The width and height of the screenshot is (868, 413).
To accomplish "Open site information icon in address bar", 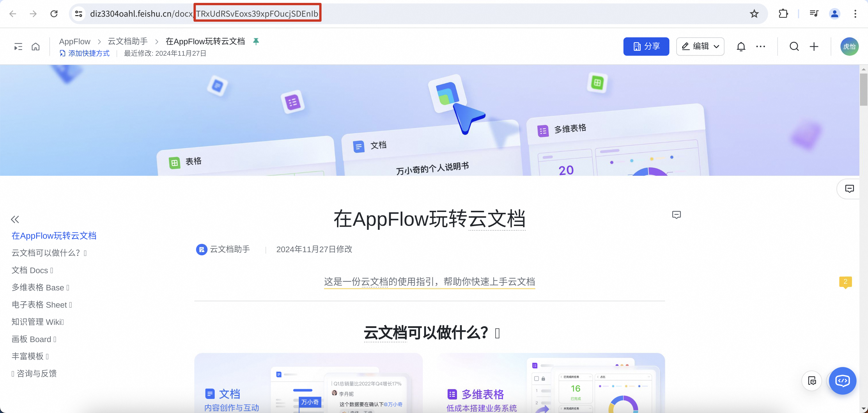I will 79,14.
